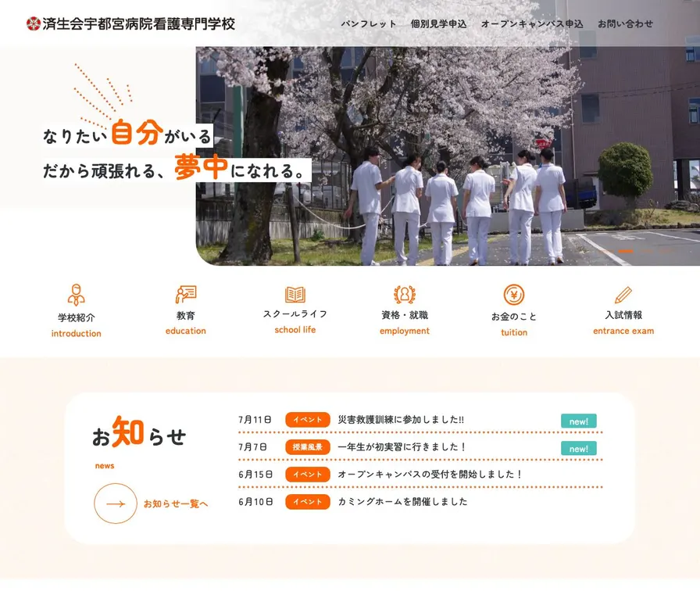Click the small news caption under お知らせ

pyautogui.click(x=105, y=466)
